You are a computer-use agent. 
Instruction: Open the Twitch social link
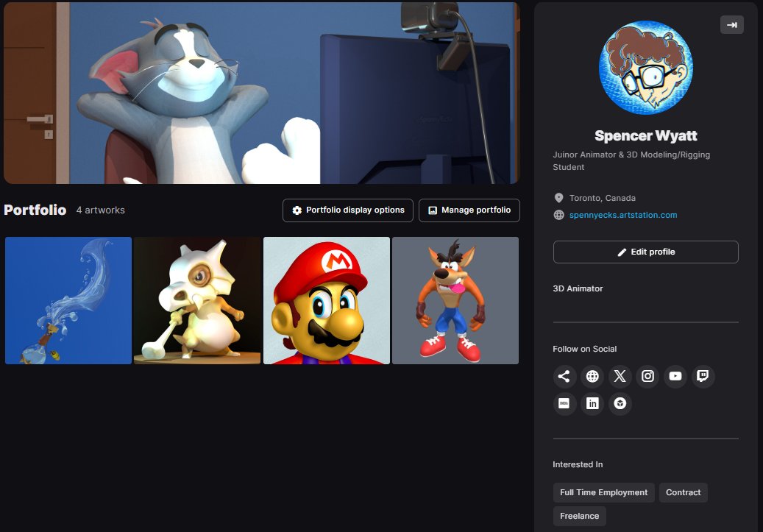pos(703,376)
